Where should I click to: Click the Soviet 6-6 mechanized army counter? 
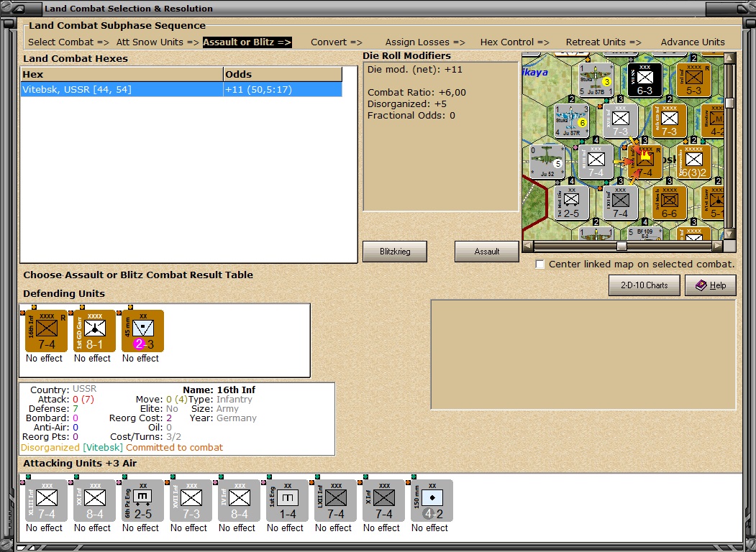669,203
